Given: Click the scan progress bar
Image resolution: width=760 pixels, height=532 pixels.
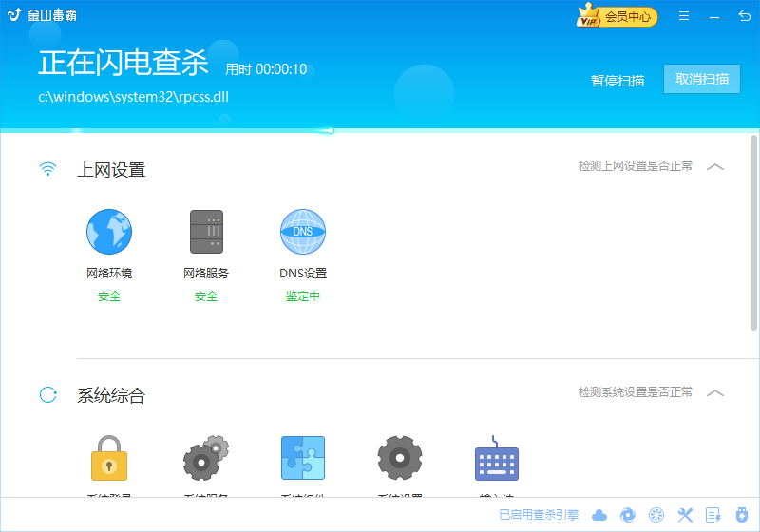Looking at the screenshot, I should pos(380,131).
